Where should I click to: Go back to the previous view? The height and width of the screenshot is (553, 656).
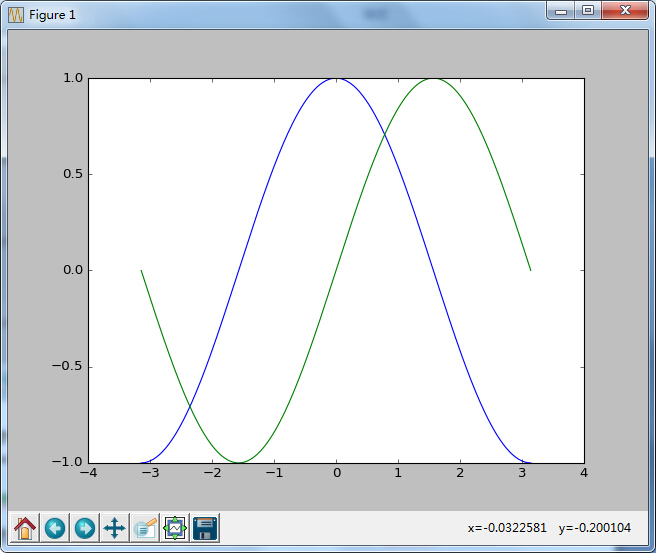[55, 528]
